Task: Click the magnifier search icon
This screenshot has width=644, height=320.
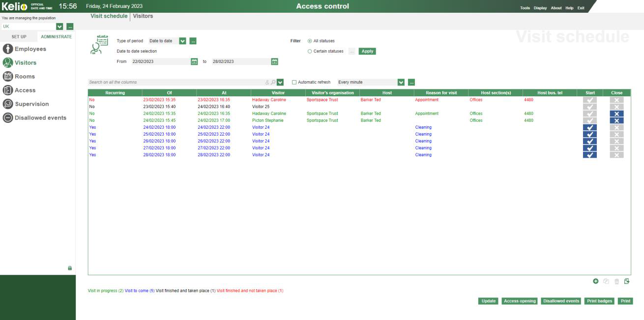Action: click(x=273, y=82)
